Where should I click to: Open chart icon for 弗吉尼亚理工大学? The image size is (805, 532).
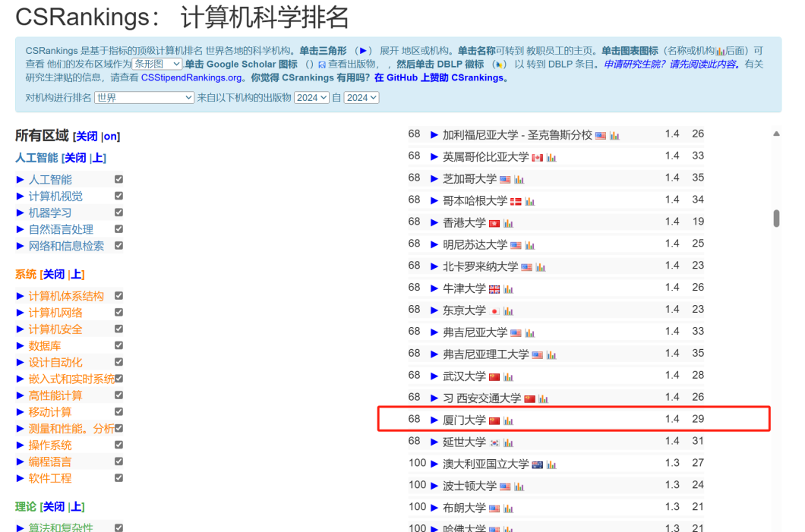551,355
